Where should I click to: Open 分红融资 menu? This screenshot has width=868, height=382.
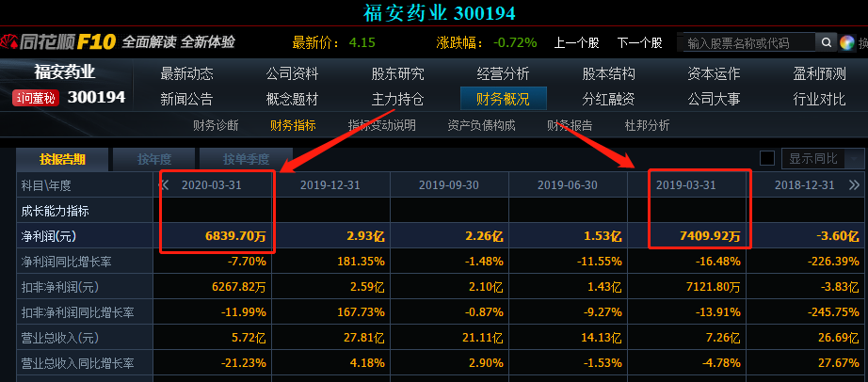click(x=608, y=99)
